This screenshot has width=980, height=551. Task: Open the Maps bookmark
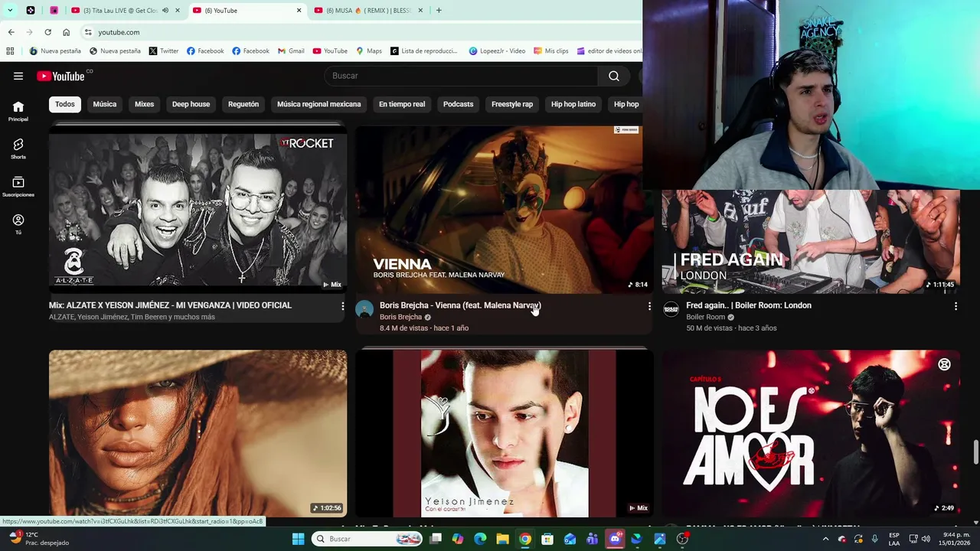pyautogui.click(x=369, y=51)
